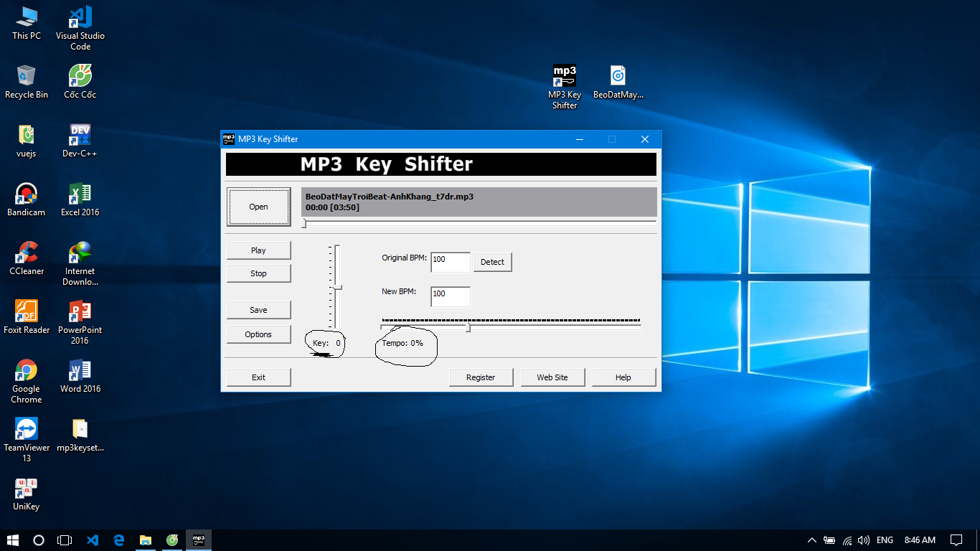Click the Open button to load a file
The image size is (980, 551).
(258, 207)
